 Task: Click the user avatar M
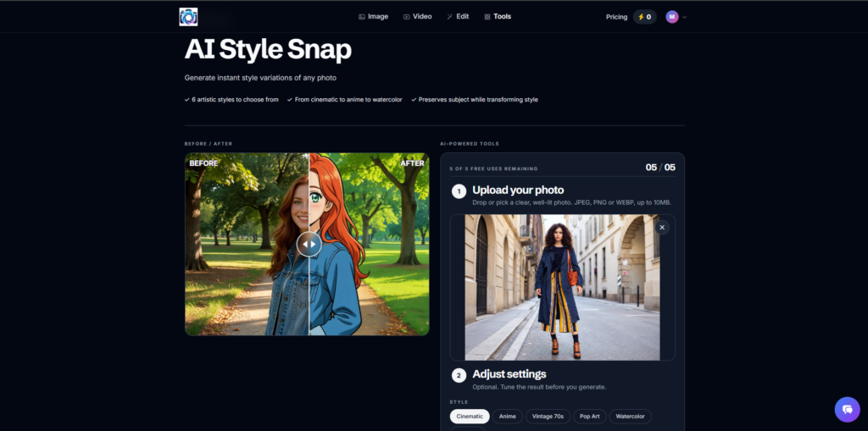[672, 17]
